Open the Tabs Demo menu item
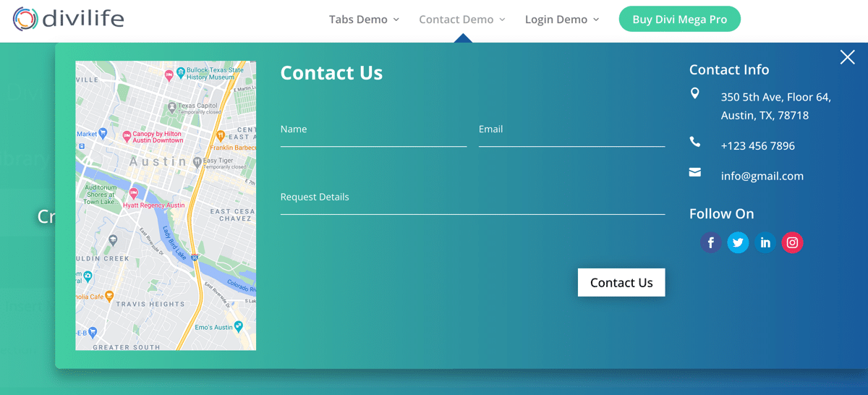This screenshot has height=395, width=868. (358, 20)
